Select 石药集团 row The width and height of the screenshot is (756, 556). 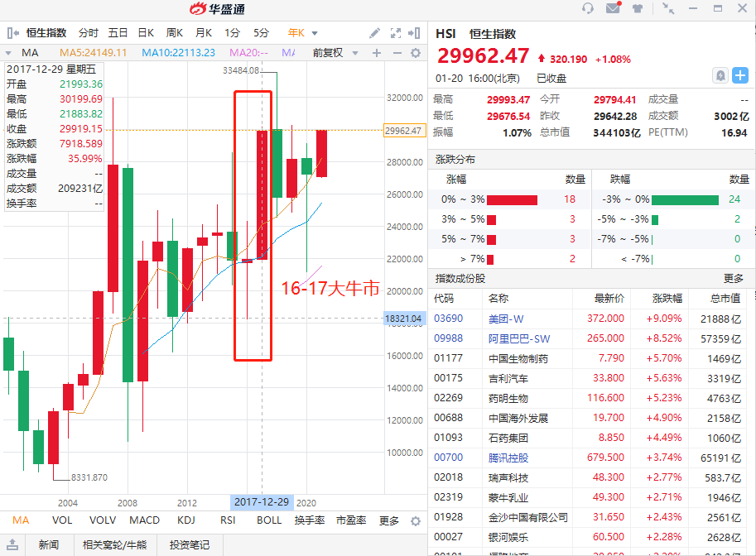[x=587, y=438]
